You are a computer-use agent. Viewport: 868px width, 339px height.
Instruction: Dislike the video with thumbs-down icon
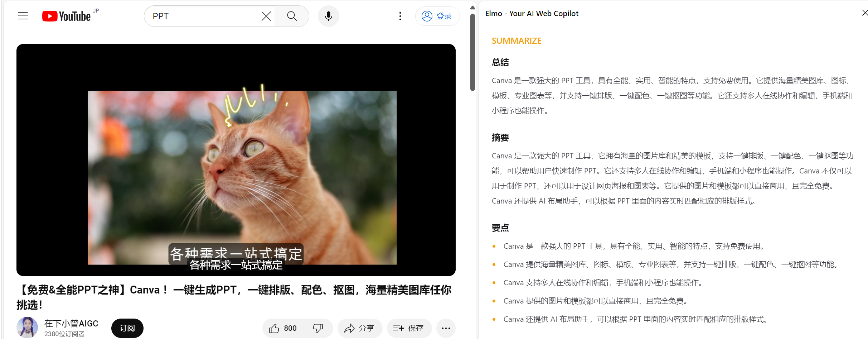(318, 328)
